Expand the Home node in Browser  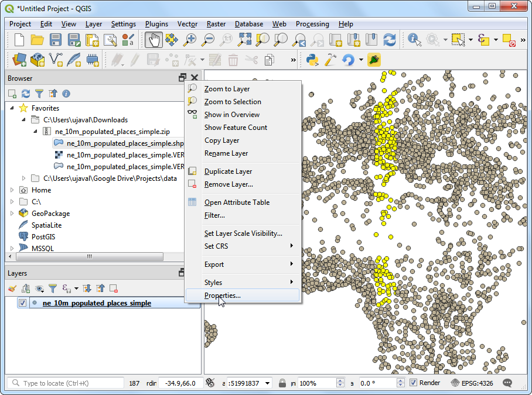[12, 190]
